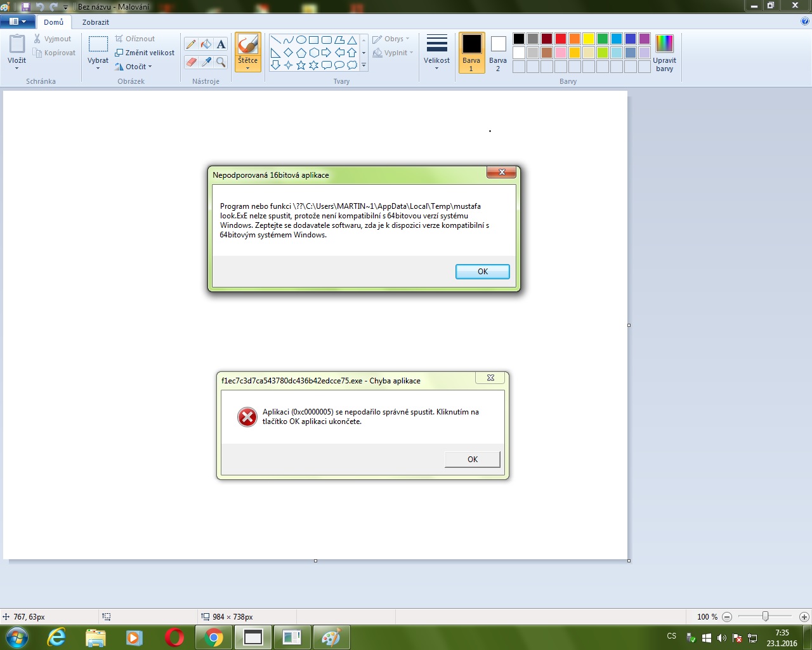Switch to the Domů tab
Screen dimensions: 812x650
click(53, 22)
